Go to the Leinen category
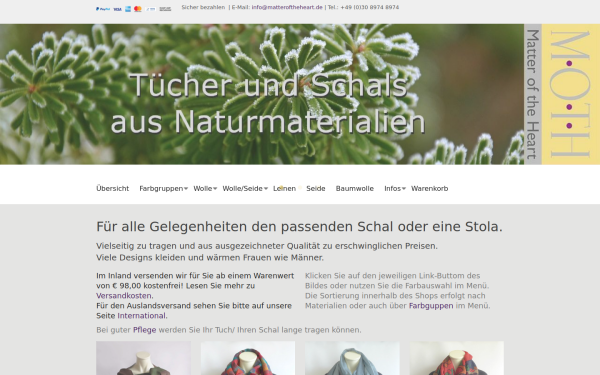The image size is (600, 375). coord(284,188)
